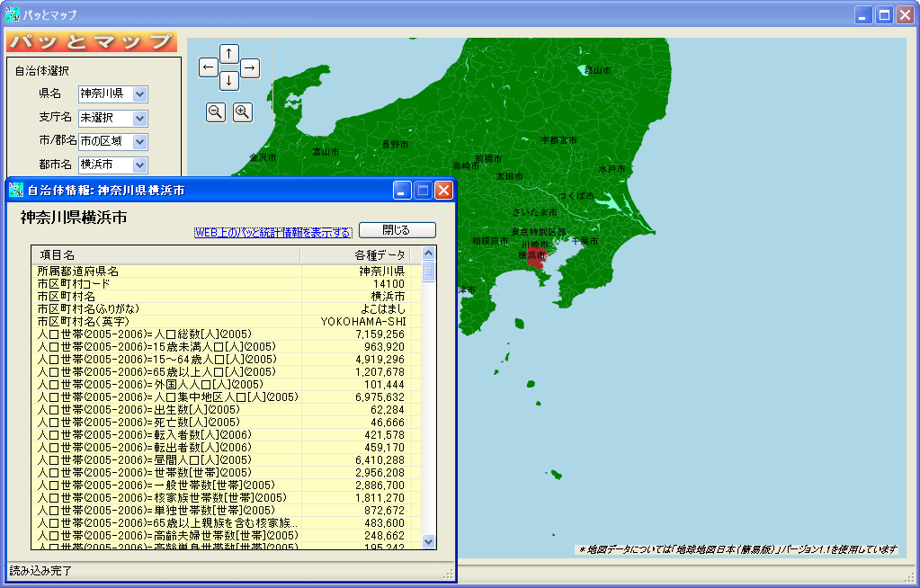The image size is (920, 588).
Task: Select the 所属都道府県名 row
Action: click(227, 272)
